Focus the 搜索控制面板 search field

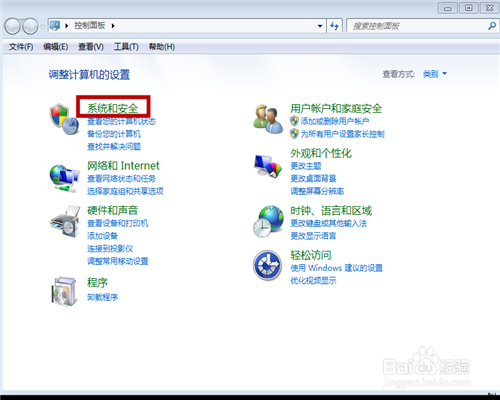point(423,26)
